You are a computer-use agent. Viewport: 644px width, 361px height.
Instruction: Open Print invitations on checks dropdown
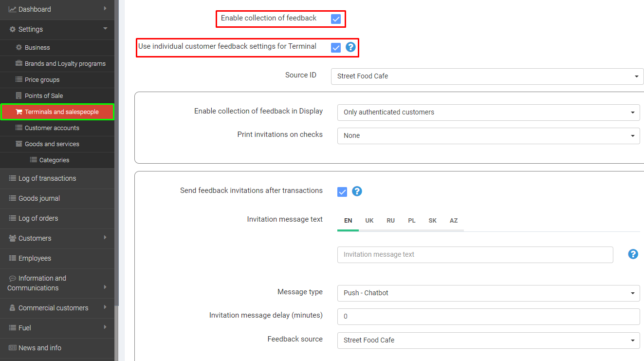click(x=488, y=135)
